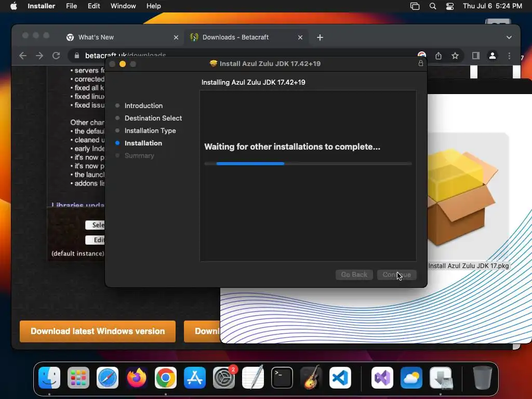Select the Install Azul Zulu JDK 17.pkg label

[x=468, y=265]
